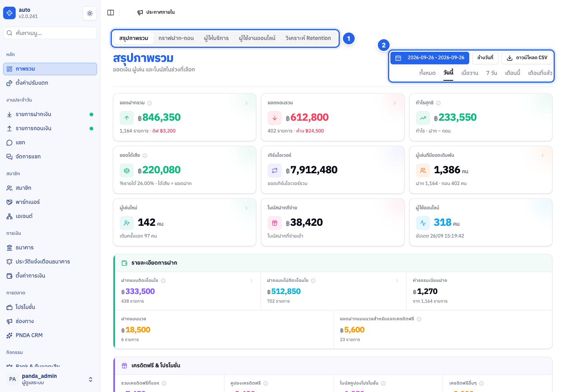Expand panda_admin account switcher

[50, 379]
